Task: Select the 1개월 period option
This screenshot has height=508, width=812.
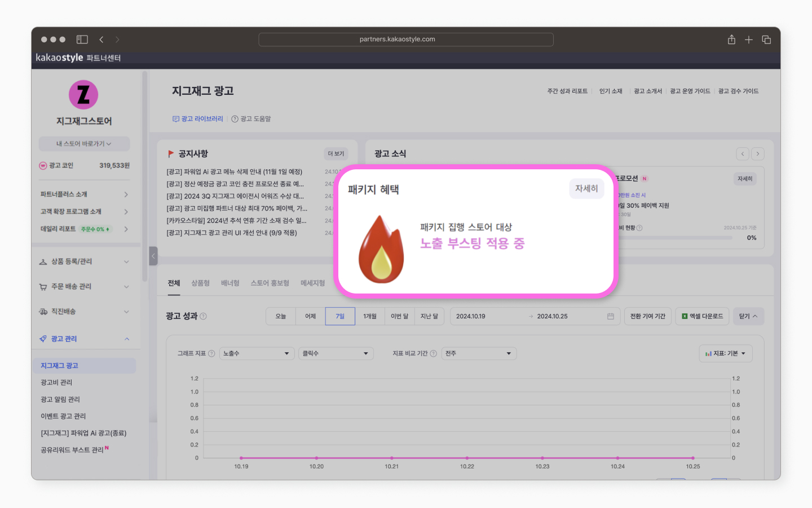Action: (370, 316)
